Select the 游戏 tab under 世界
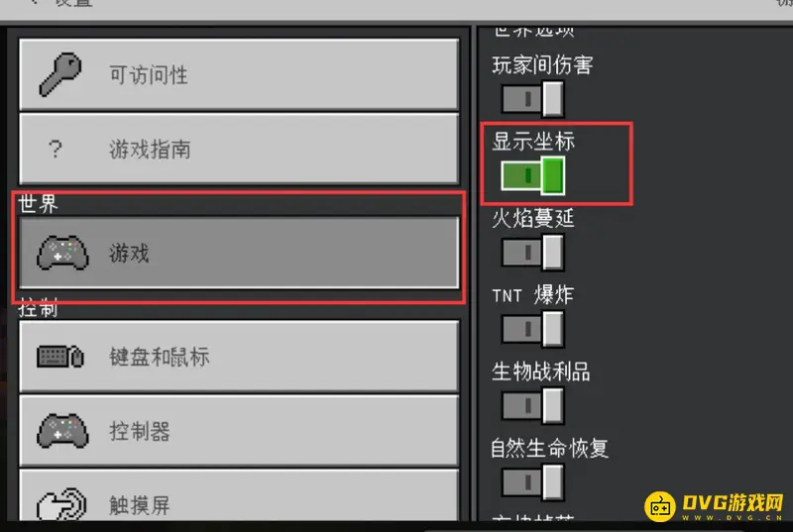 tap(239, 253)
